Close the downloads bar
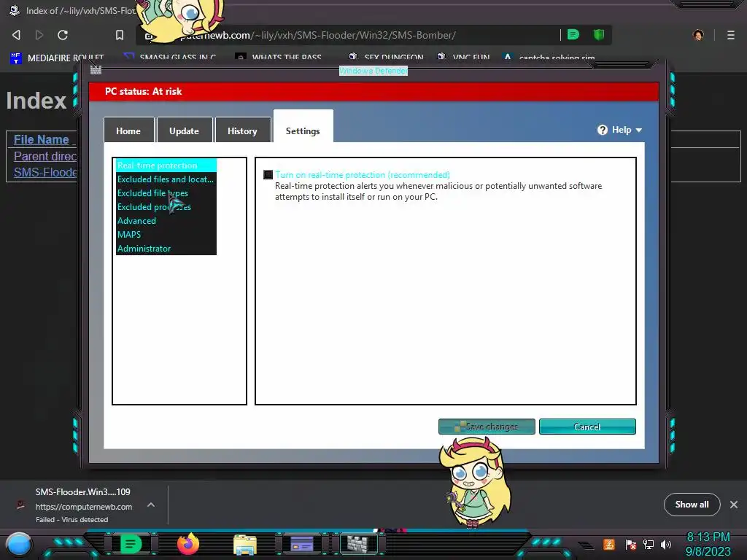Viewport: 747px width, 560px height. tap(734, 505)
